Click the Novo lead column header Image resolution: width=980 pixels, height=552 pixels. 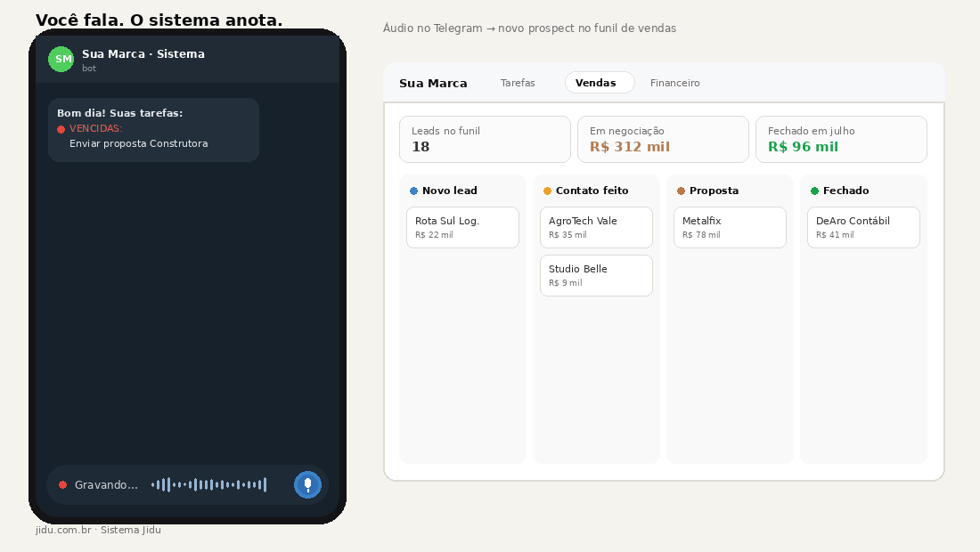point(449,191)
